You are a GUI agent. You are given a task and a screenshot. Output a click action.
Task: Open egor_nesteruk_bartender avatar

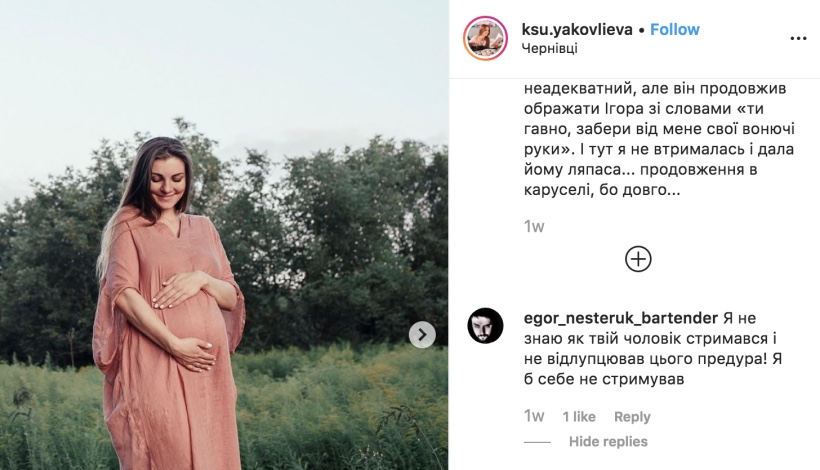click(485, 325)
